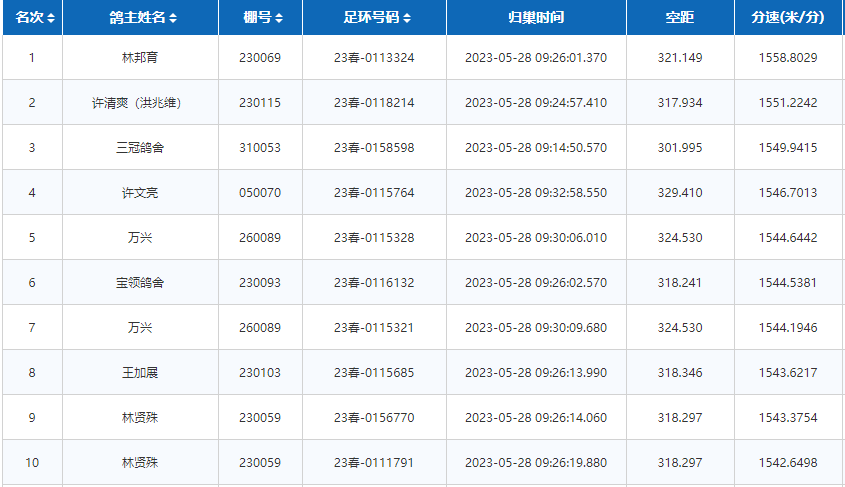Click owner name 许清爽（洪兆维）
Viewport: 845px width, 487px height.
pyautogui.click(x=140, y=103)
